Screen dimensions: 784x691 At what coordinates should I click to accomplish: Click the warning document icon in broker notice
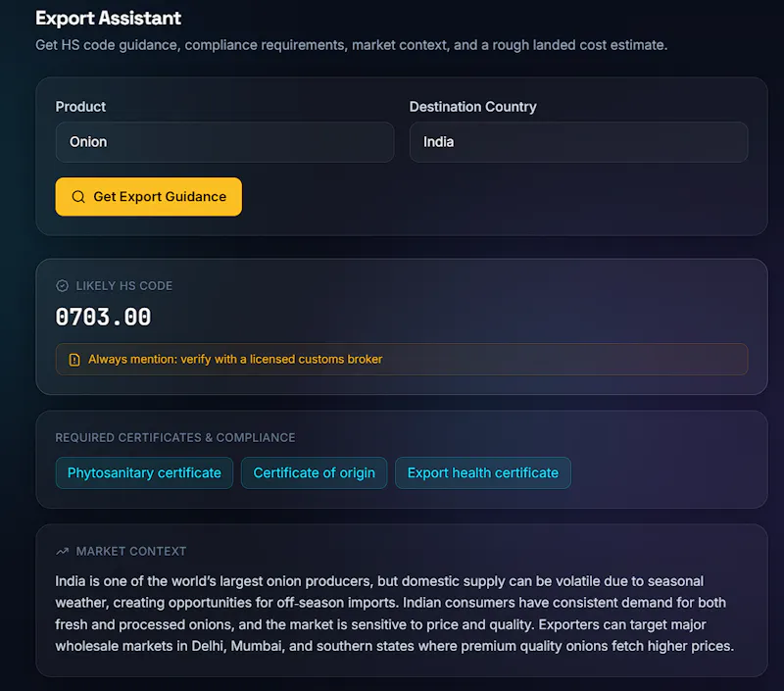[x=74, y=360]
